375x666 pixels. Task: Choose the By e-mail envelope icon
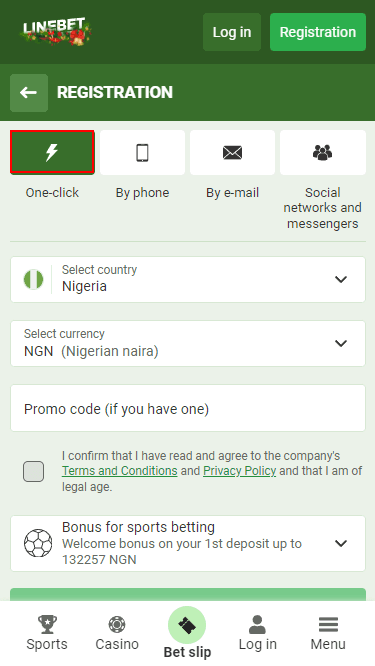(x=232, y=152)
